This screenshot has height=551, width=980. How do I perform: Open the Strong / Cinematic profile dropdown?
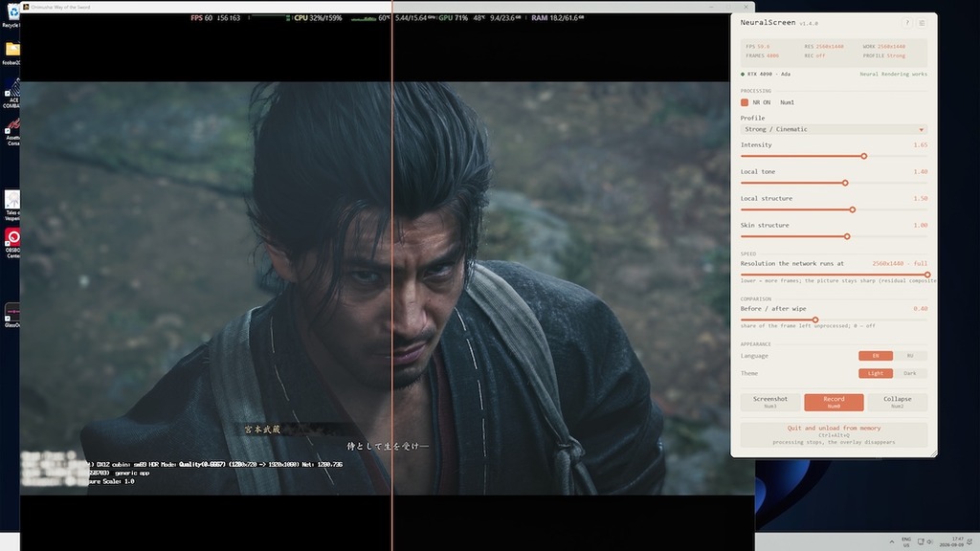tap(834, 129)
